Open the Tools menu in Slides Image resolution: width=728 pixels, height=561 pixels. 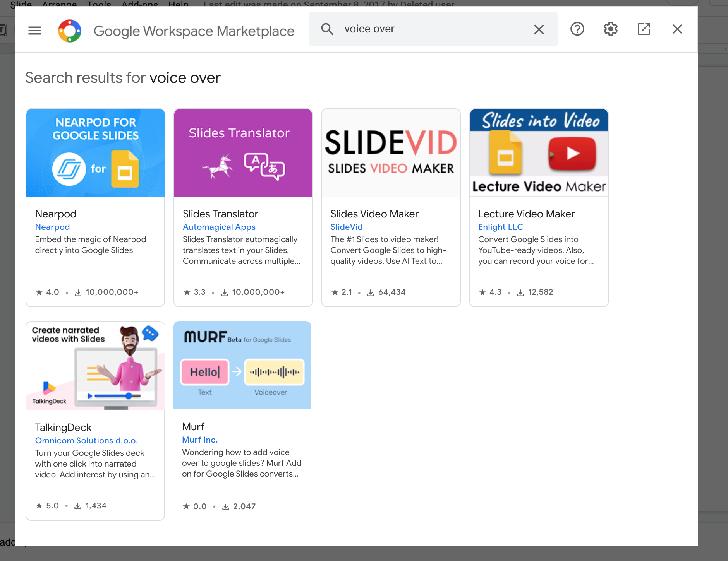coord(99,5)
